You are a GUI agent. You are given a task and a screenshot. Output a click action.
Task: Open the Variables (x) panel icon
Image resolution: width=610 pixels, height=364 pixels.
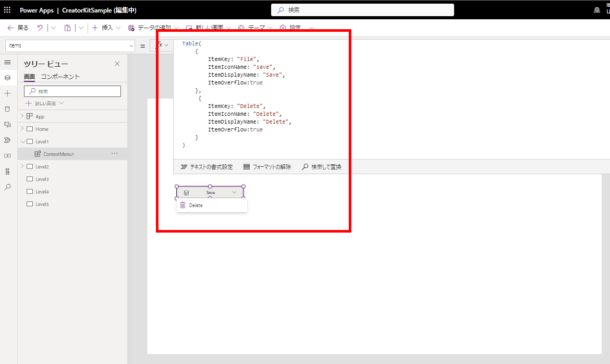(x=7, y=155)
